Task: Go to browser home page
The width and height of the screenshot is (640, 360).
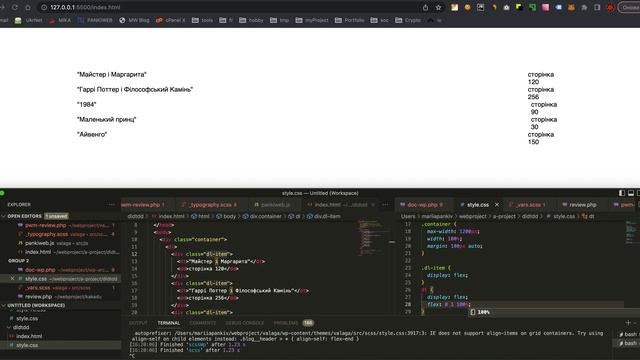Action: click(28, 7)
